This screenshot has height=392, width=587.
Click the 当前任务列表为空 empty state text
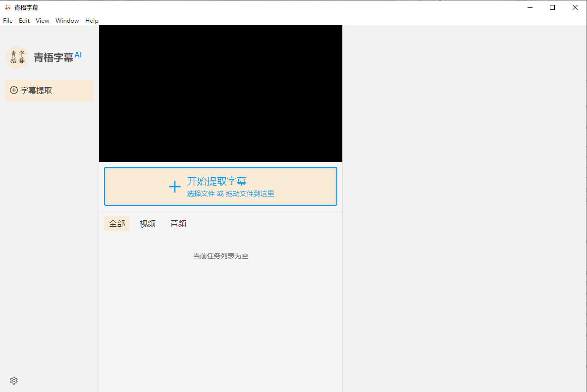tap(220, 256)
